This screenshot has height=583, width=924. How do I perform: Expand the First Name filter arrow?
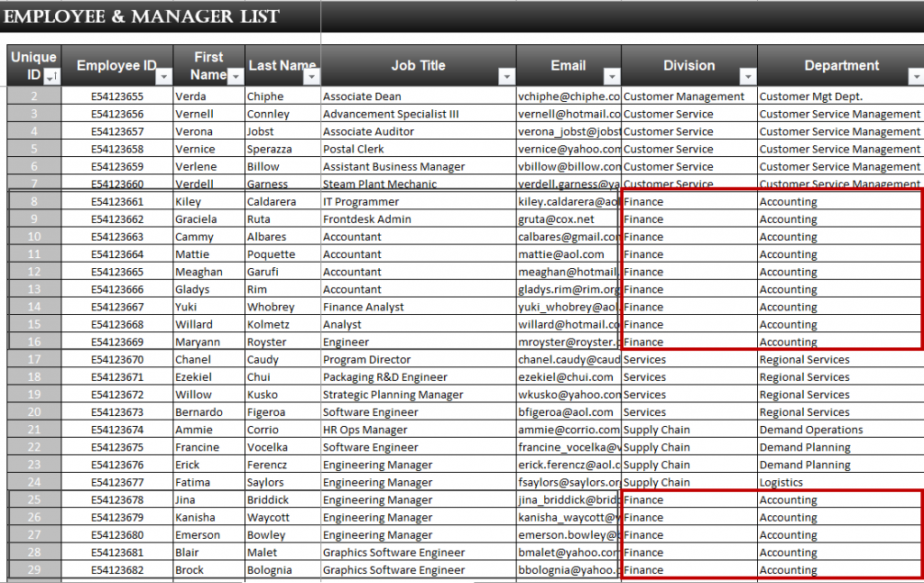tap(235, 77)
